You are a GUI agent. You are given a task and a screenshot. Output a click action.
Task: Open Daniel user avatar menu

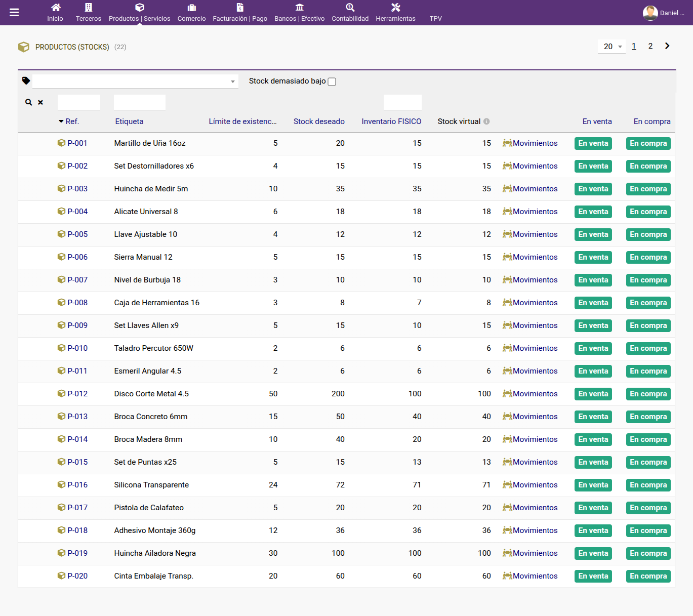[x=650, y=13]
